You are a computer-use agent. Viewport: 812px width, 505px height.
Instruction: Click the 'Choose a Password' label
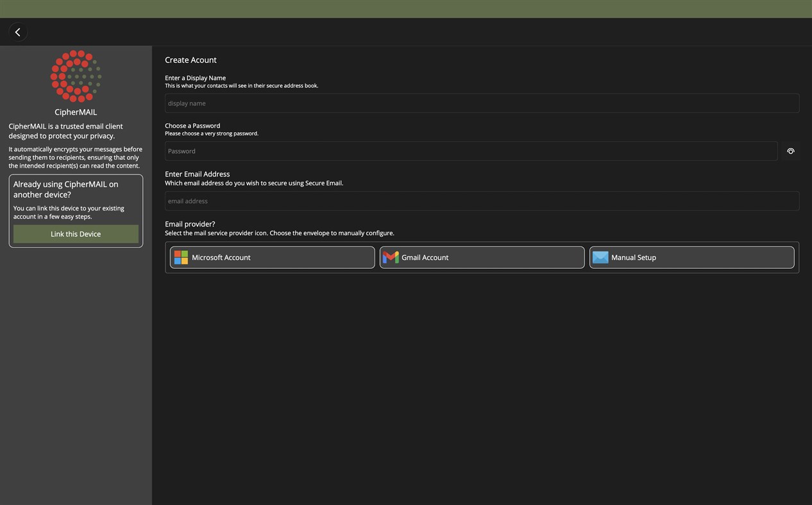[192, 126]
